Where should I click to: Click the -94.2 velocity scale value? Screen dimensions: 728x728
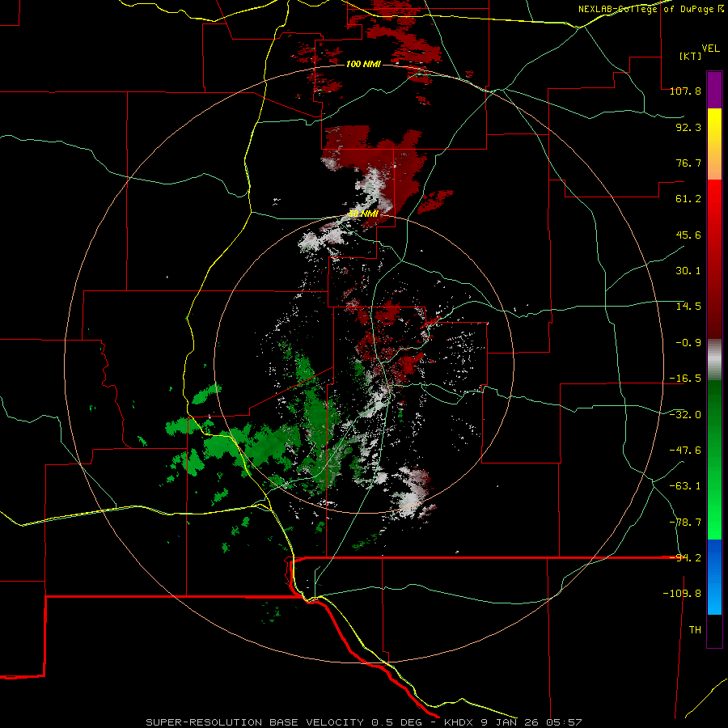click(x=685, y=558)
